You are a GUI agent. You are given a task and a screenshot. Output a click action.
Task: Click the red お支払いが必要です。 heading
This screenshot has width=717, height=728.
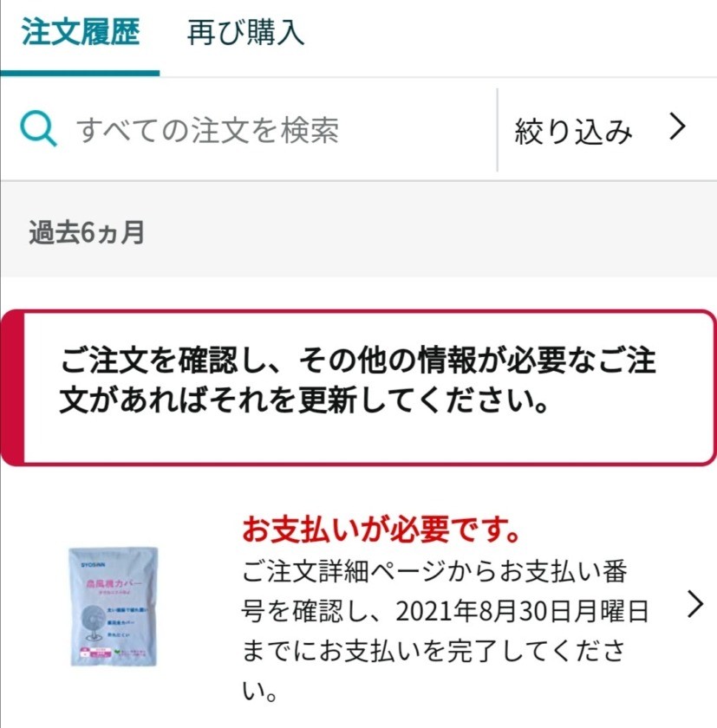tap(381, 530)
